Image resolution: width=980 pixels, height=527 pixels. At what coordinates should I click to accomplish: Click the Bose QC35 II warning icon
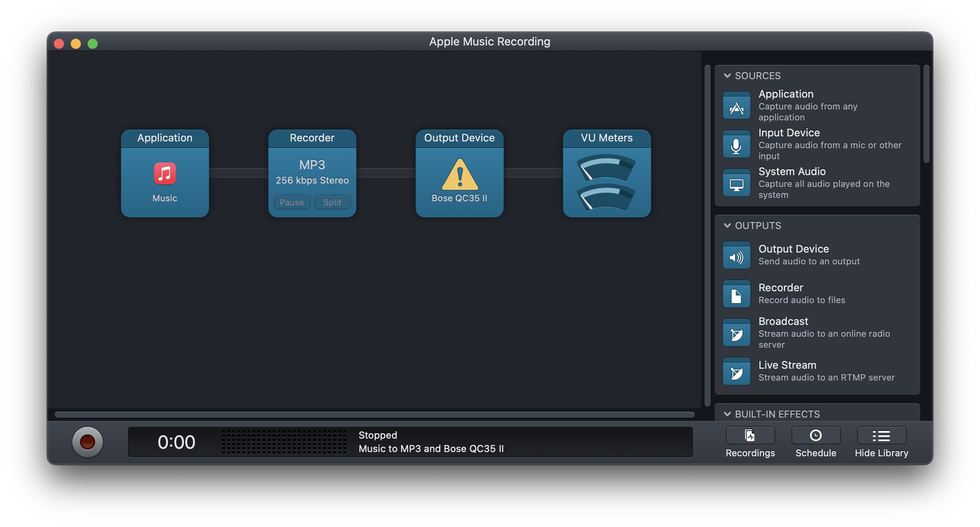[x=460, y=175]
